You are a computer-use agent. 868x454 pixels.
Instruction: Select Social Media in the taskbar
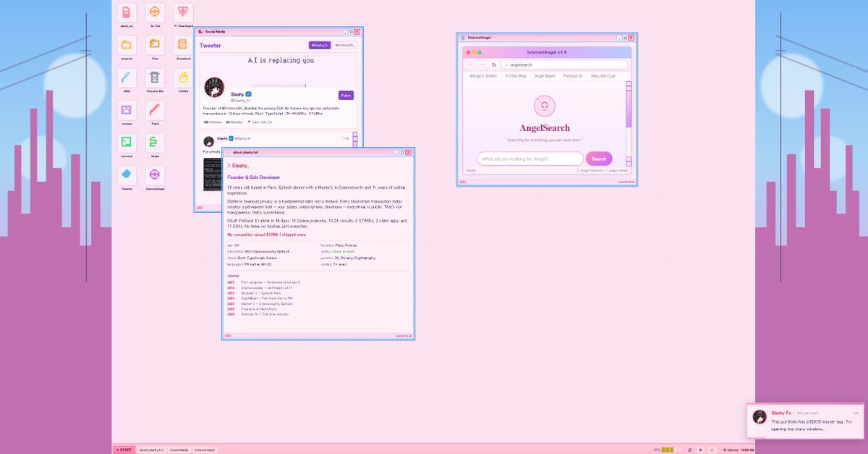pyautogui.click(x=179, y=450)
